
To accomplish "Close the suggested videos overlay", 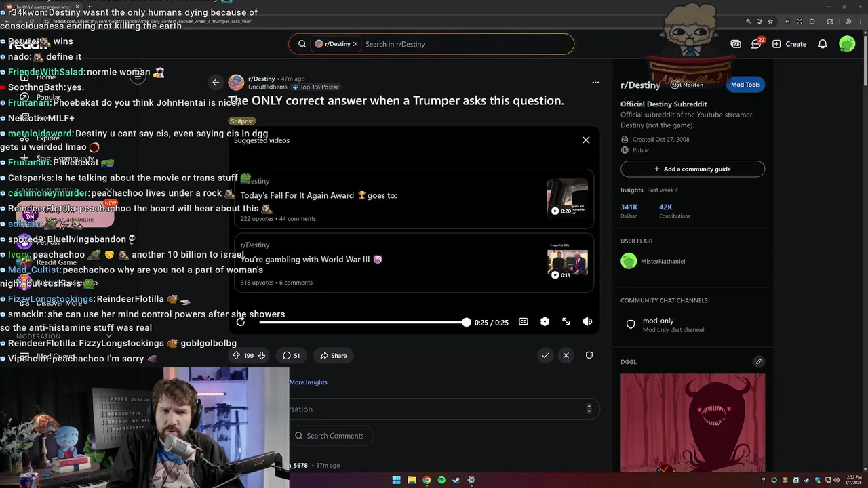I will point(586,140).
